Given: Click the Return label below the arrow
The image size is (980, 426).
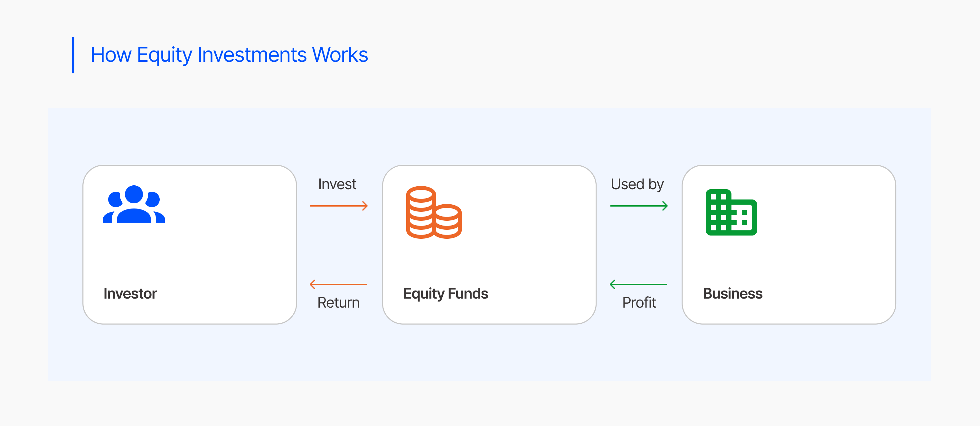Looking at the screenshot, I should [x=338, y=303].
